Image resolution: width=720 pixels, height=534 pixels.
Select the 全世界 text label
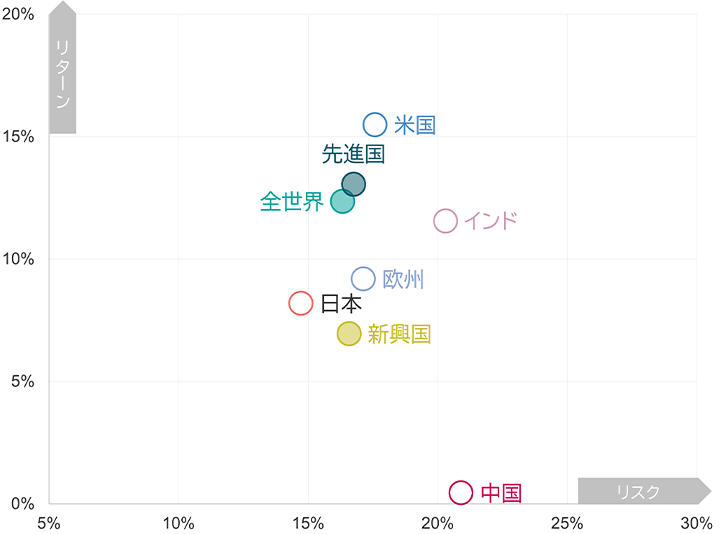pyautogui.click(x=292, y=201)
